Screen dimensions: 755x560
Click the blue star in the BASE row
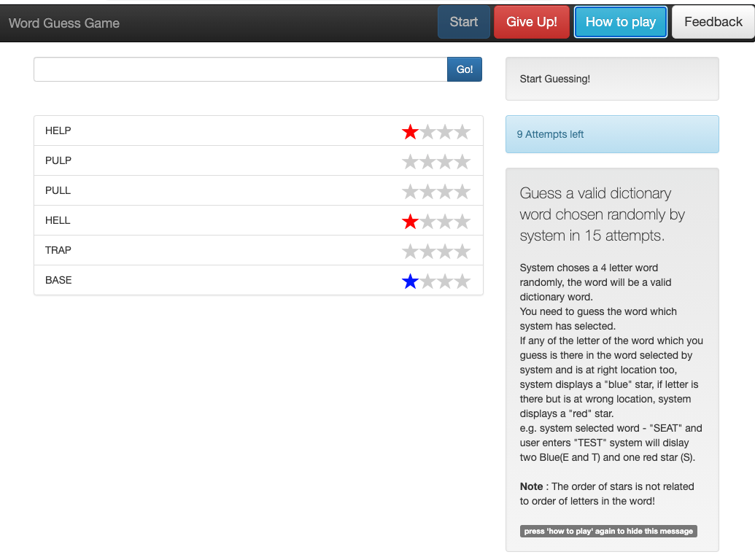point(410,281)
